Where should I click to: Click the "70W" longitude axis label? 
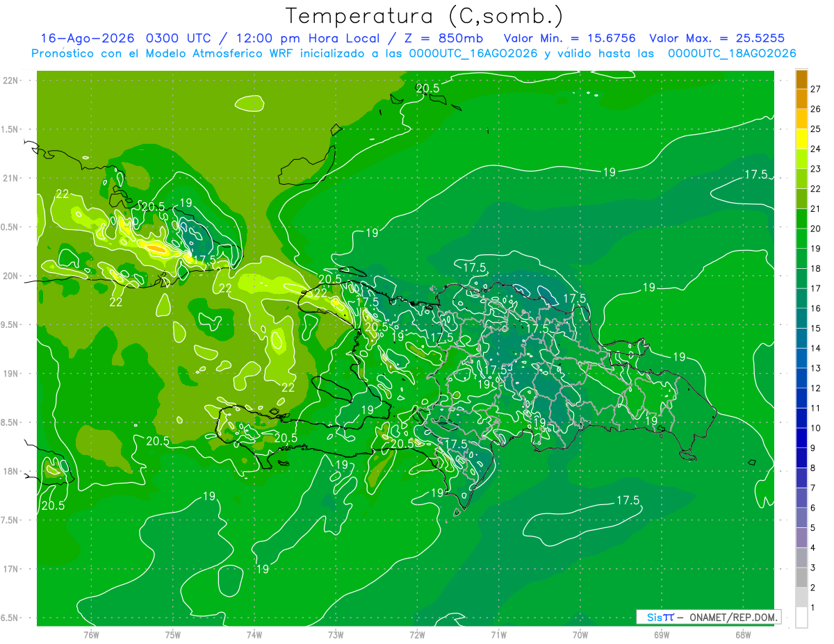pyautogui.click(x=580, y=634)
